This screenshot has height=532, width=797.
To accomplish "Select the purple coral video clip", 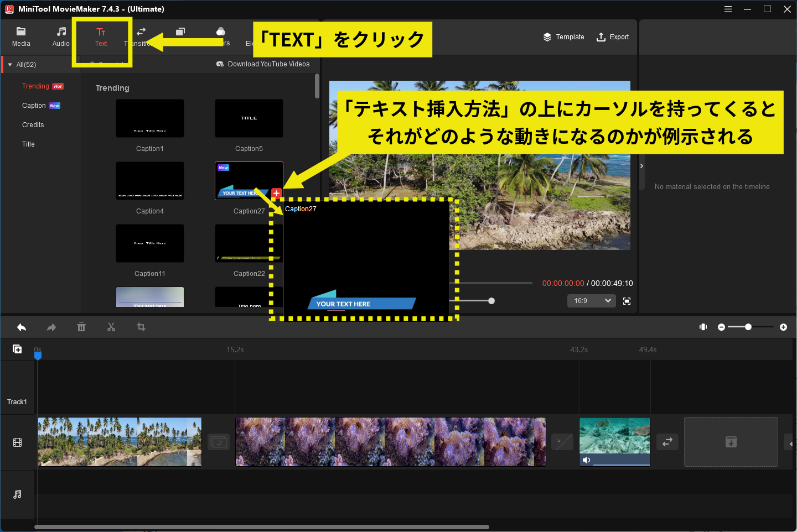I will click(x=391, y=442).
